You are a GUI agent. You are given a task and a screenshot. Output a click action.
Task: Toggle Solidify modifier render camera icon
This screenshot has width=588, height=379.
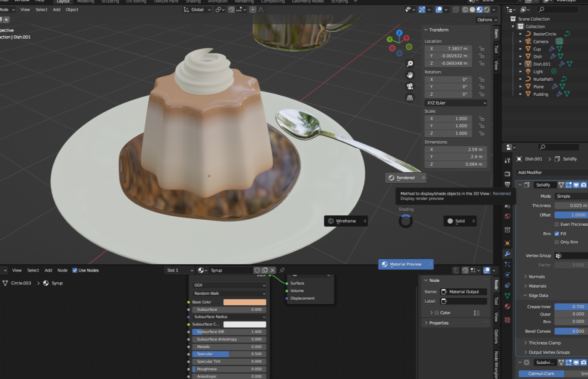(584, 185)
